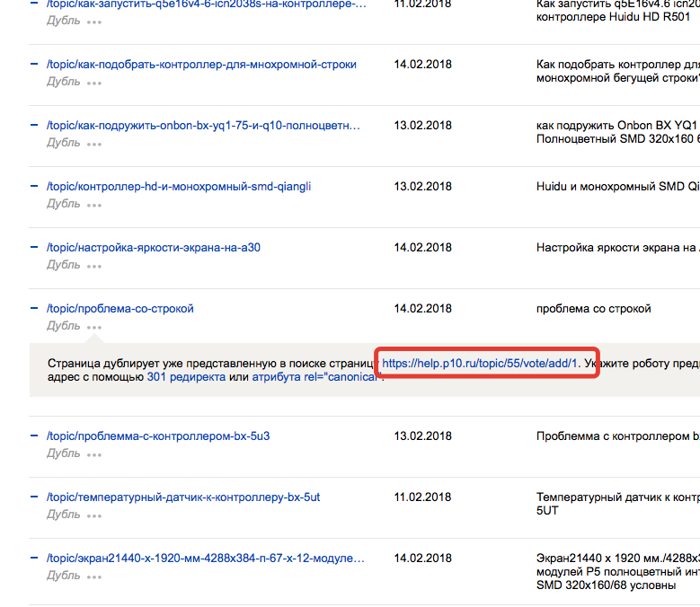Collapse the проблема-со-строкой row with minus sign

pos(34,309)
